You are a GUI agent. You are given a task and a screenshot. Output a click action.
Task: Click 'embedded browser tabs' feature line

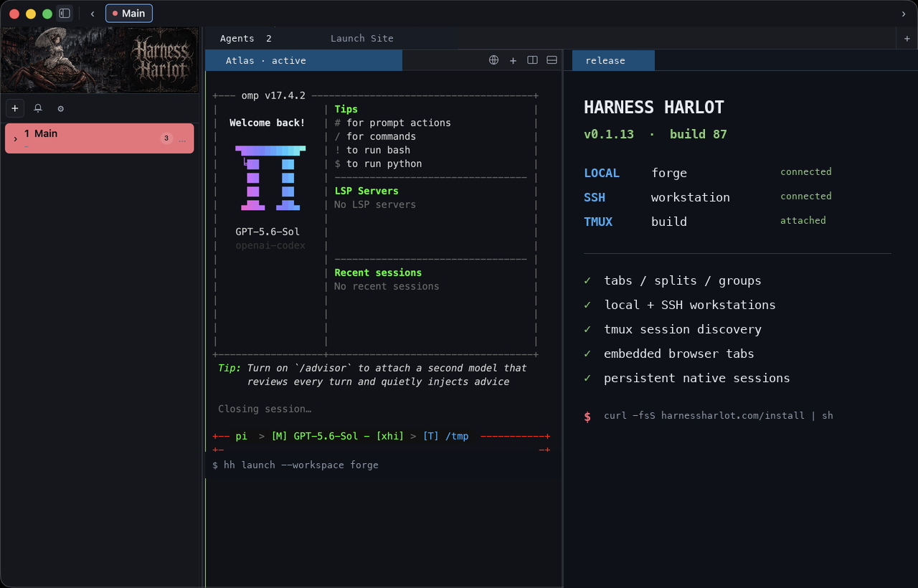tap(679, 354)
